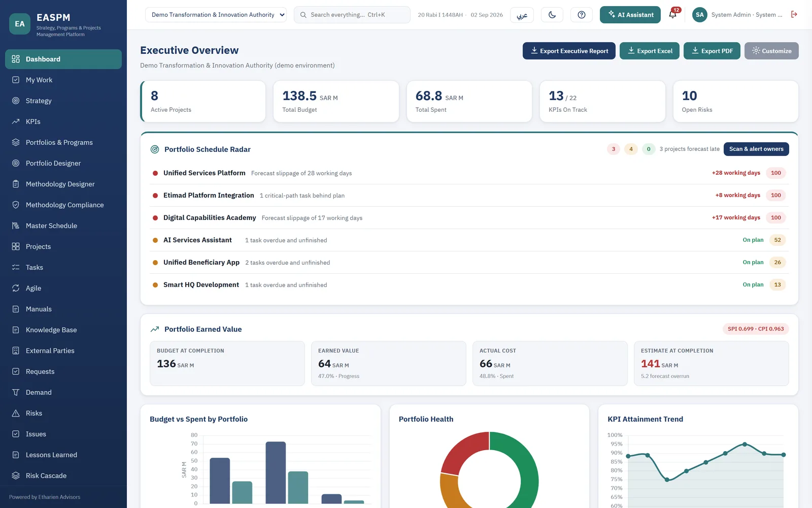Click the Lessons Learned icon

pyautogui.click(x=16, y=455)
